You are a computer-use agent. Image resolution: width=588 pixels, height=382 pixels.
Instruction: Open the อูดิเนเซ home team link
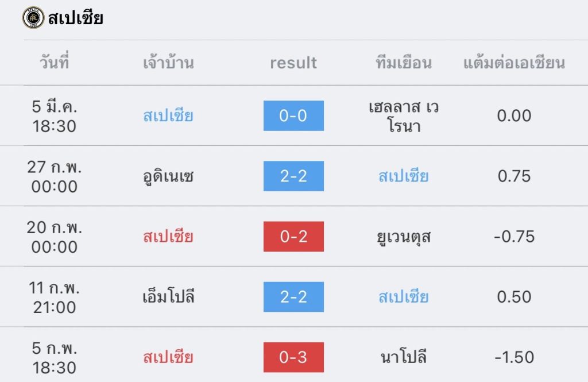pos(168,176)
